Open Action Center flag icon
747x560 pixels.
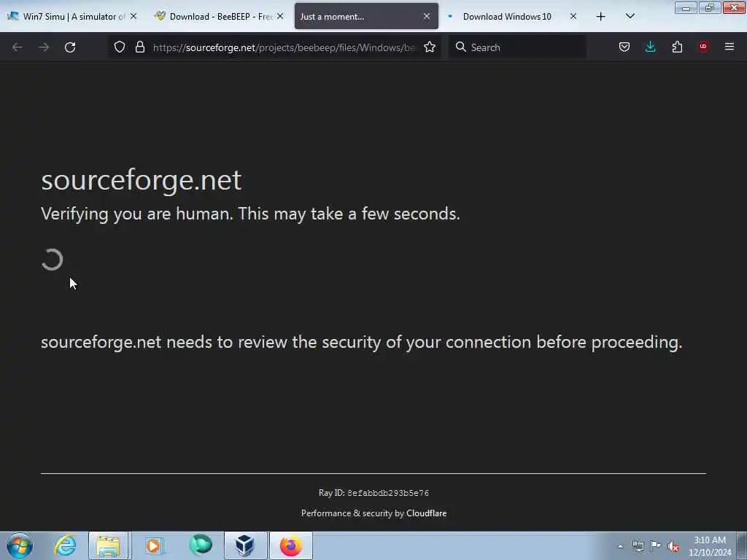coord(656,545)
